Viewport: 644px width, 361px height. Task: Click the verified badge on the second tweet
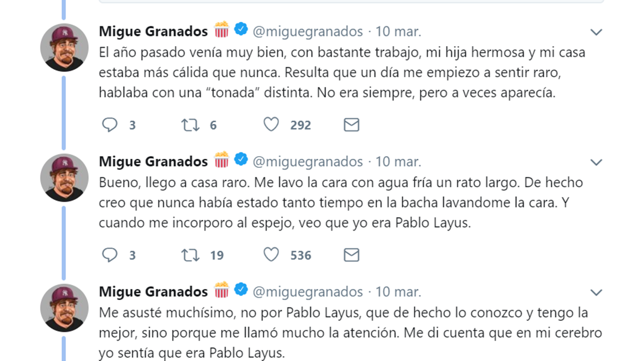(241, 160)
